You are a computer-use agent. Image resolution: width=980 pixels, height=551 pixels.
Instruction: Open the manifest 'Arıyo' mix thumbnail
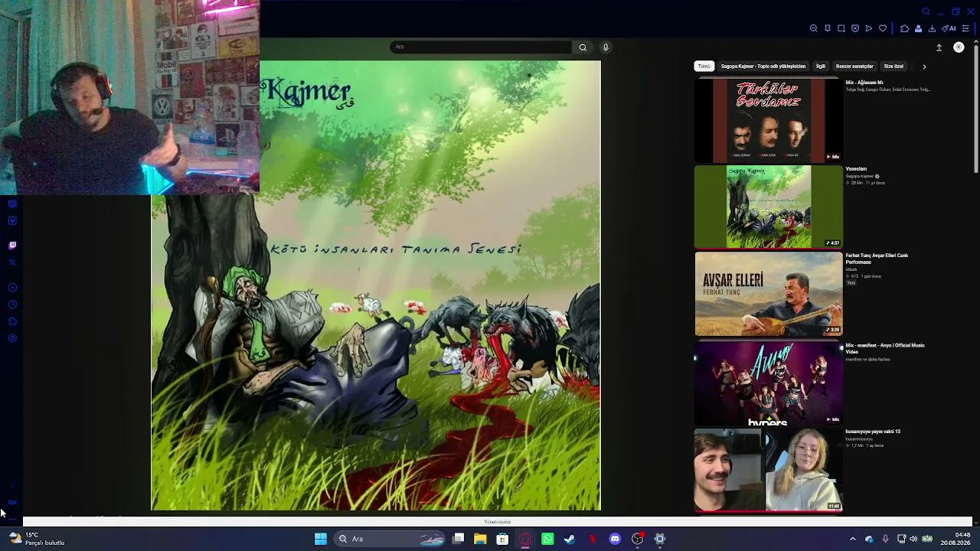tap(769, 383)
